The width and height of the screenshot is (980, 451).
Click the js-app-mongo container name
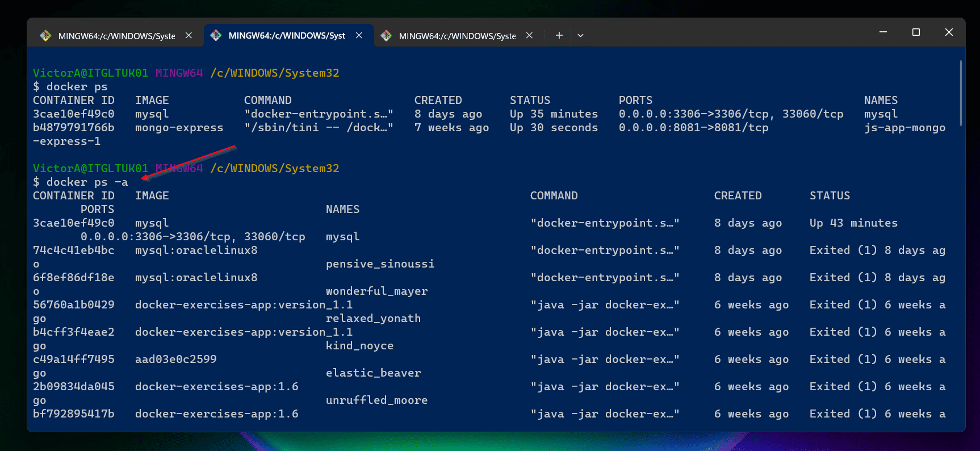[x=905, y=128]
